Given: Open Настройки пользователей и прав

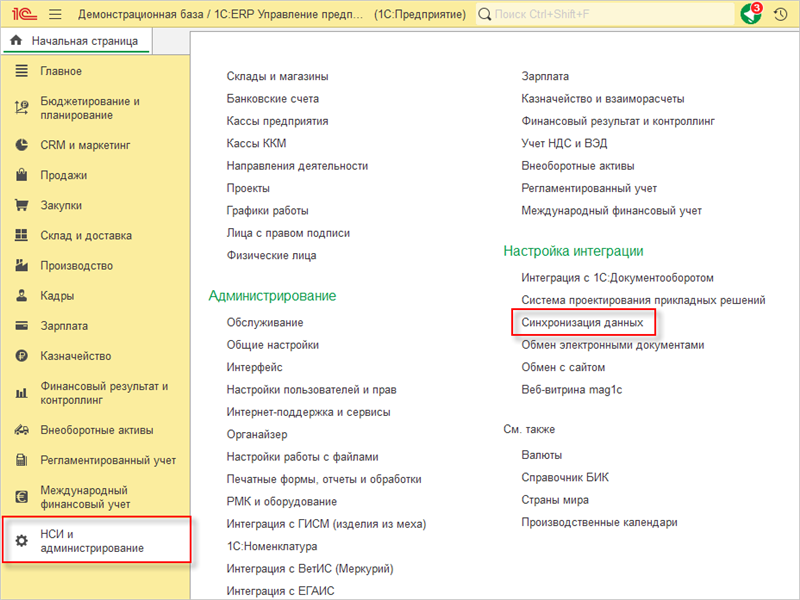Looking at the screenshot, I should click(x=311, y=389).
